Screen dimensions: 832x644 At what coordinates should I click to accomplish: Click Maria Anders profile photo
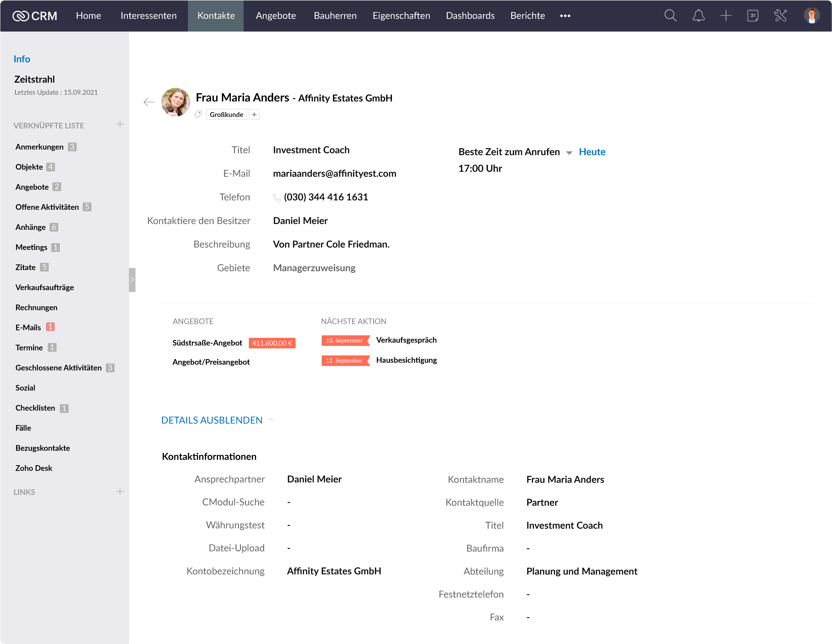click(x=176, y=102)
